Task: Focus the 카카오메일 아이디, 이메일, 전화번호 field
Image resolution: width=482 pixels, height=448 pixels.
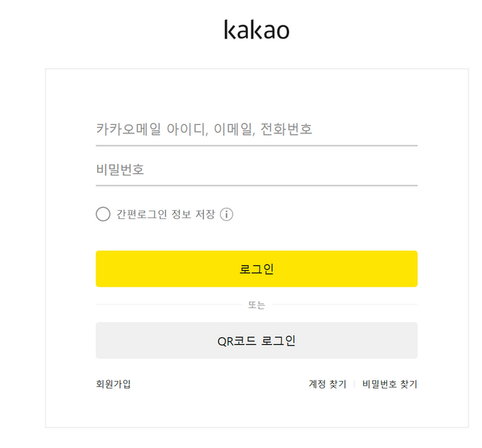Action: [257, 129]
